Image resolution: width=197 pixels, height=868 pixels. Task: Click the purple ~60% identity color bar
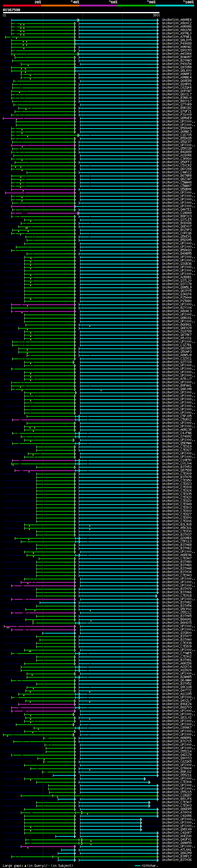point(98,6)
